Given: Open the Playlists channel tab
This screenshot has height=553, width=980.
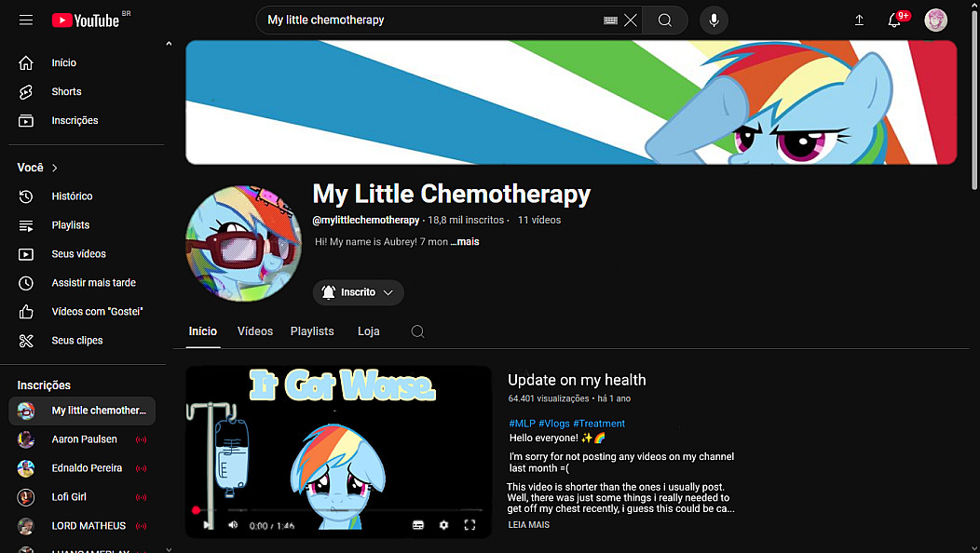Looking at the screenshot, I should [312, 331].
